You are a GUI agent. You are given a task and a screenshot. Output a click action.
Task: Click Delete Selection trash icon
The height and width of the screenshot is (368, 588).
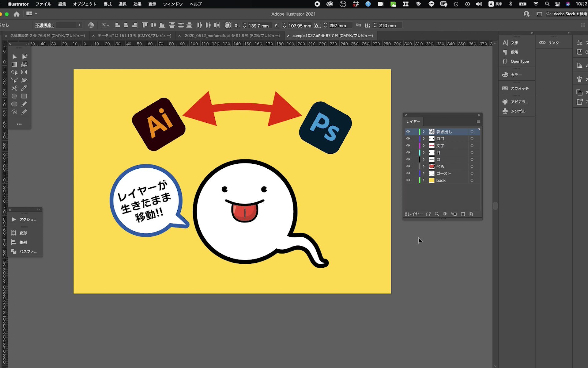pos(471,214)
